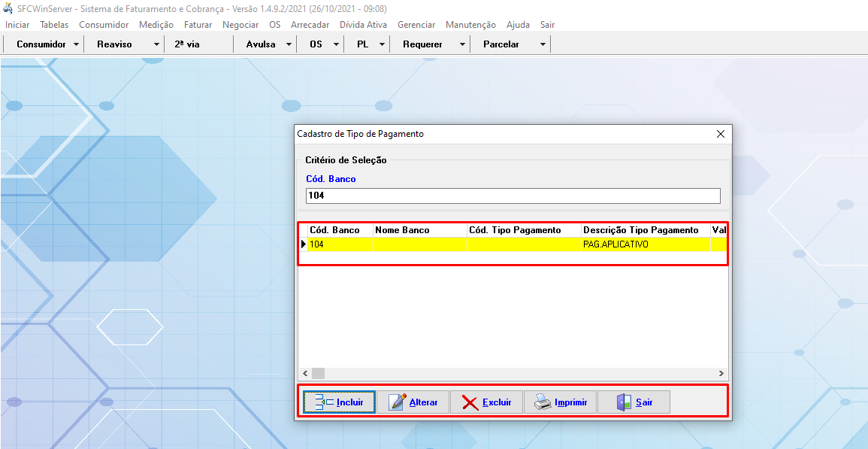The height and width of the screenshot is (449, 868).
Task: Click the Alterar pencil icon
Action: pyautogui.click(x=398, y=402)
